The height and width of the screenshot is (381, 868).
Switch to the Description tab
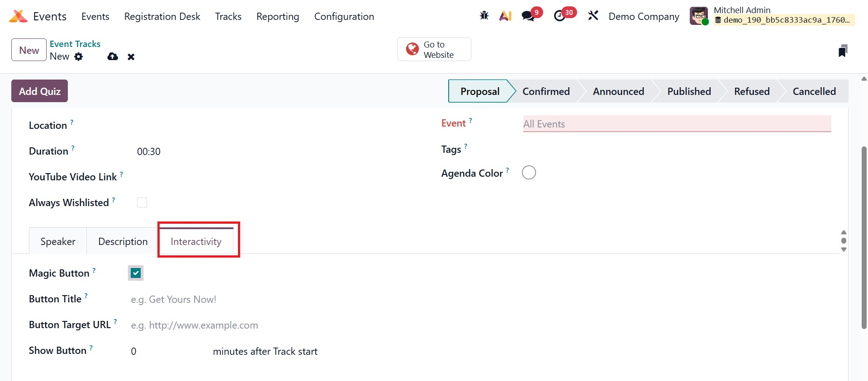[123, 241]
